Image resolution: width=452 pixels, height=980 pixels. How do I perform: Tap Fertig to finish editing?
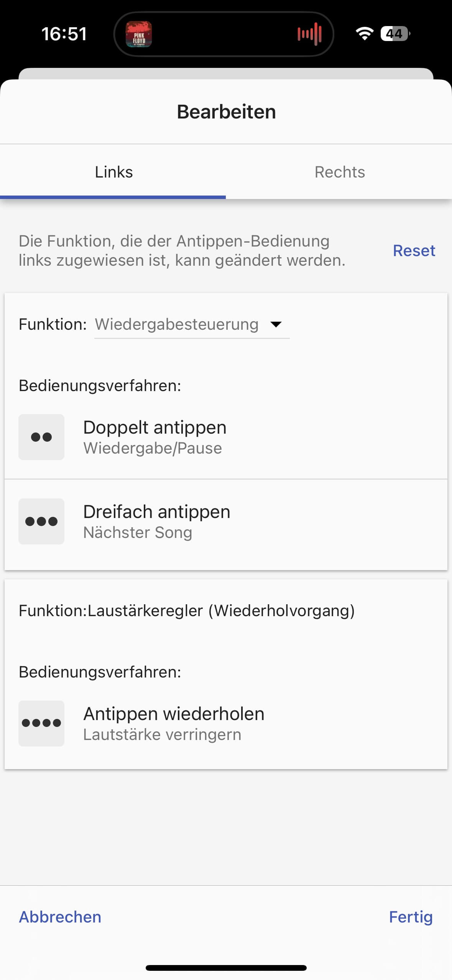[411, 917]
